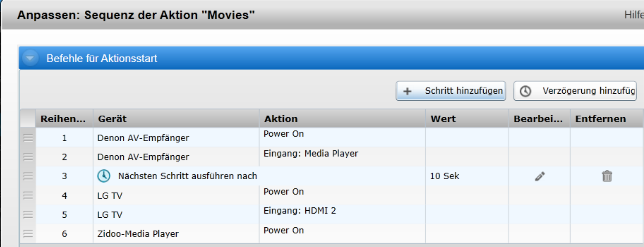Select the Eingang: Media Player action cell
The height and width of the screenshot is (247, 644).
311,154
